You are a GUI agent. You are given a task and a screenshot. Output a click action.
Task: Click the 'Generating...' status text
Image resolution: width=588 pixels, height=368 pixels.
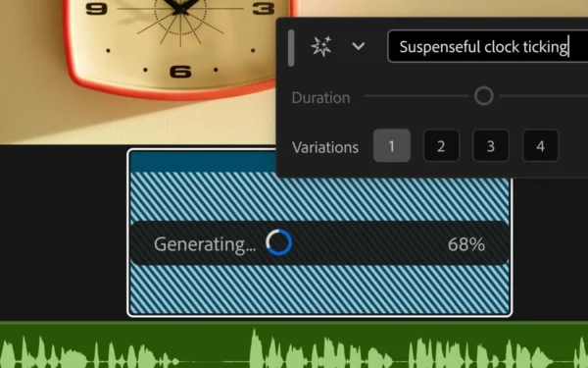(205, 244)
